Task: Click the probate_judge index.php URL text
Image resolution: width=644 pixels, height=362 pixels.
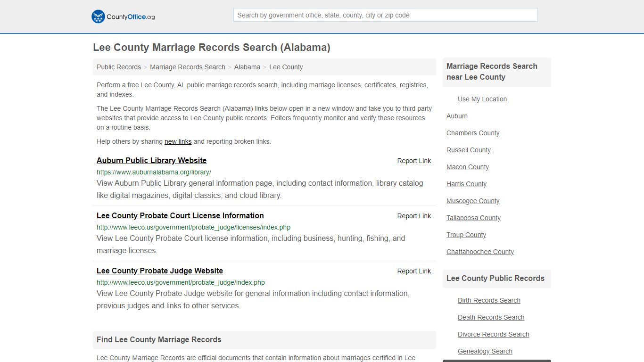Action: coord(181,282)
